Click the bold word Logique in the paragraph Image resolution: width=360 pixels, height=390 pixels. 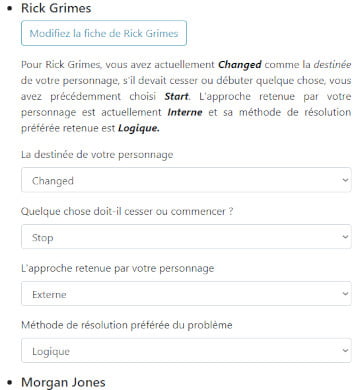click(x=139, y=128)
